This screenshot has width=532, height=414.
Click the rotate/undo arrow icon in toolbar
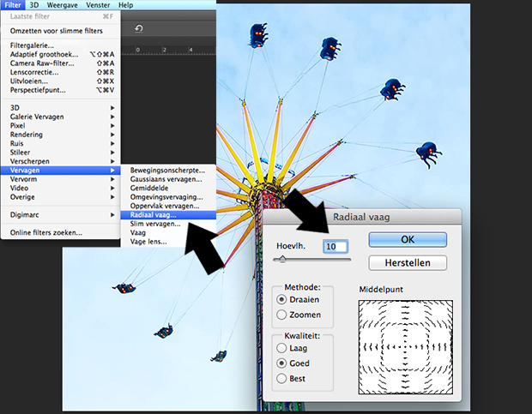click(x=138, y=28)
